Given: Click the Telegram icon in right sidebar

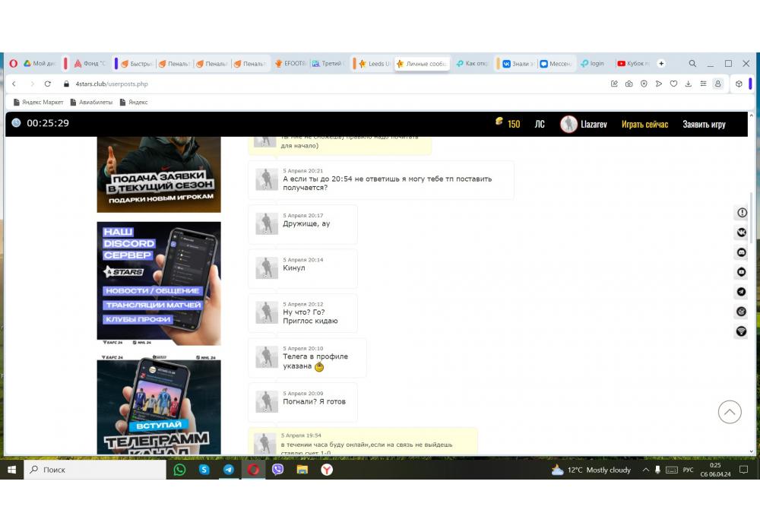Looking at the screenshot, I should (x=741, y=292).
